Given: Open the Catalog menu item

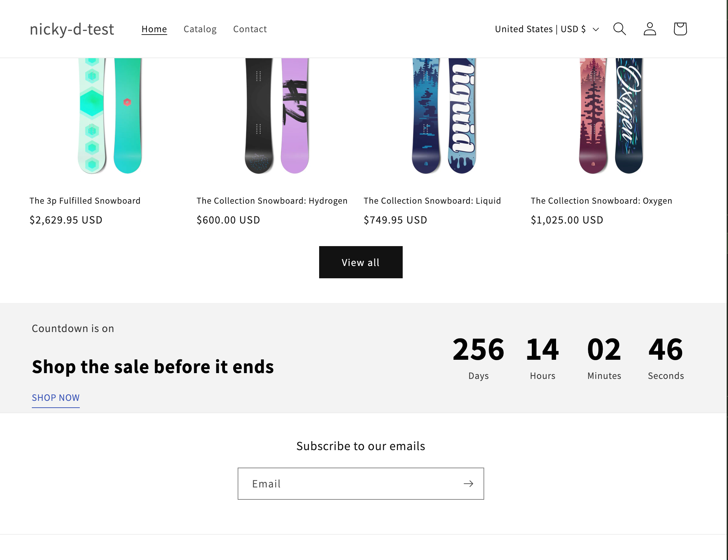Looking at the screenshot, I should pyautogui.click(x=200, y=29).
